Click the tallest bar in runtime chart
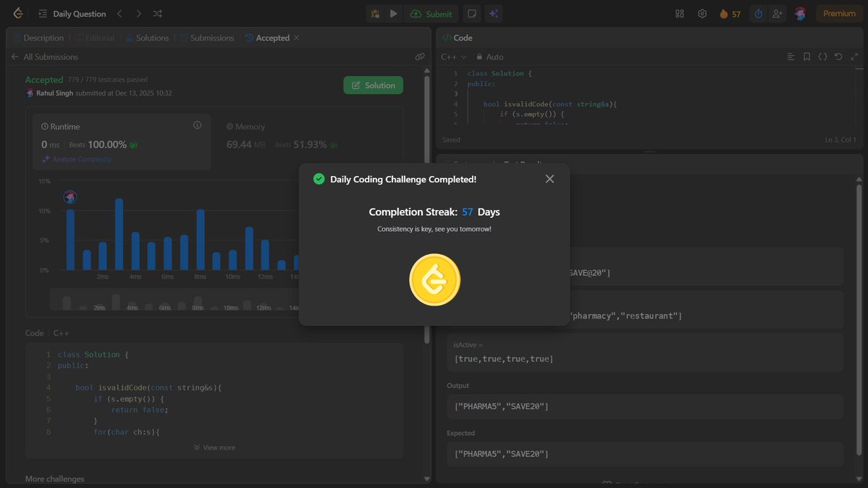 [119, 235]
